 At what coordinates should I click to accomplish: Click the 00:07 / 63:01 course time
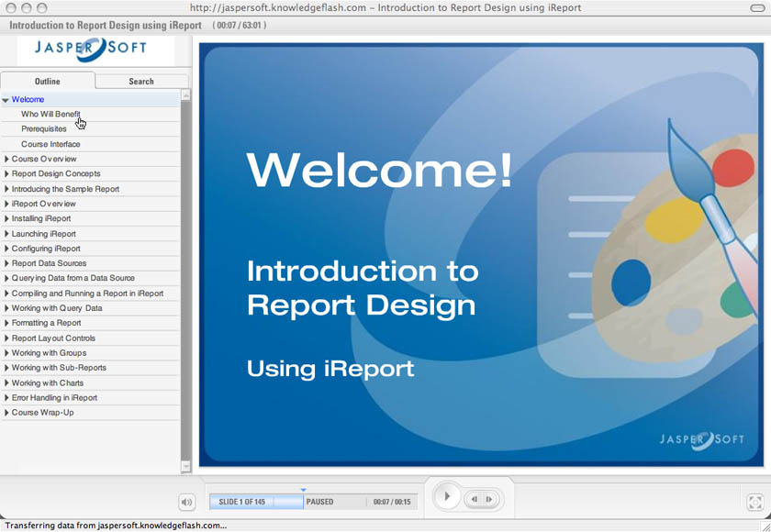click(240, 25)
